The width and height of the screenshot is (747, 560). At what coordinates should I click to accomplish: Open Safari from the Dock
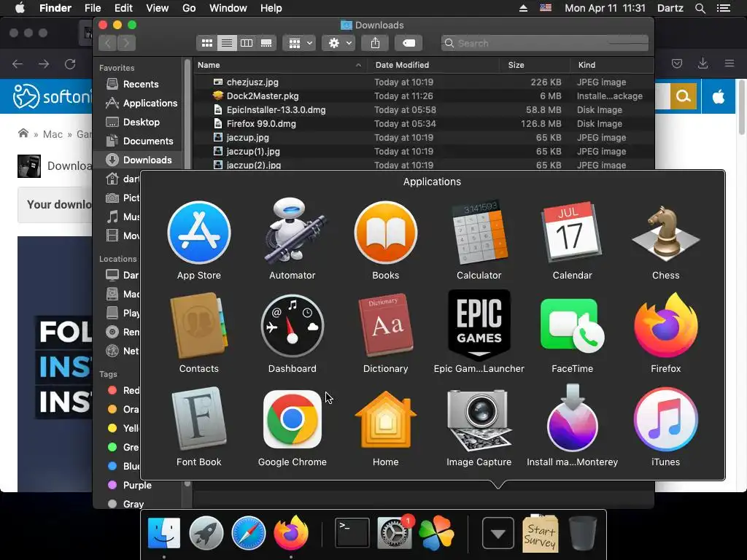[x=248, y=533]
